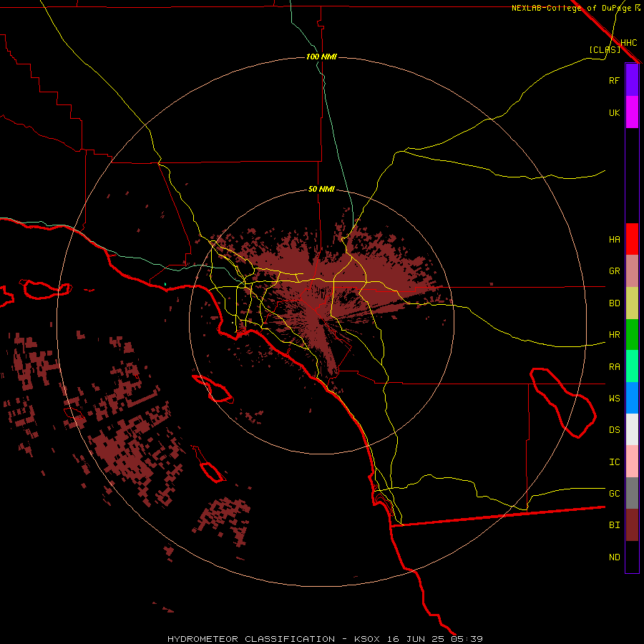Click the RA legend label
Screen dimensions: 644x644
pyautogui.click(x=614, y=367)
